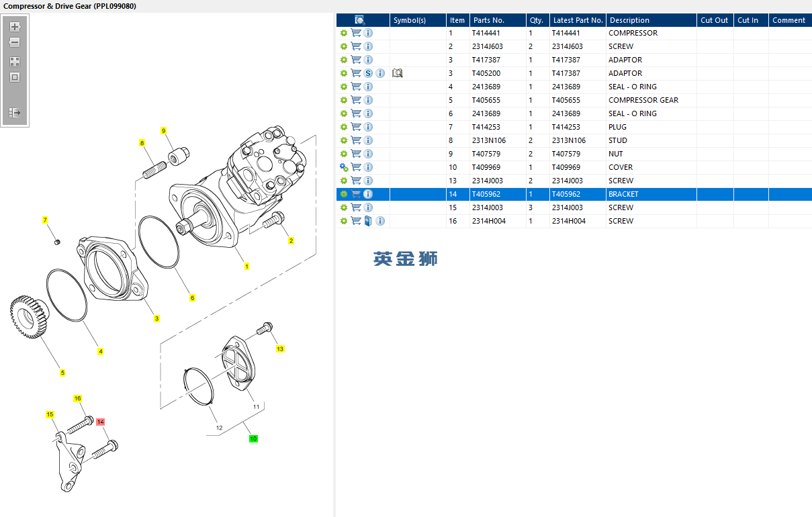
Task: Select callout 2 on the diagram
Action: [291, 240]
